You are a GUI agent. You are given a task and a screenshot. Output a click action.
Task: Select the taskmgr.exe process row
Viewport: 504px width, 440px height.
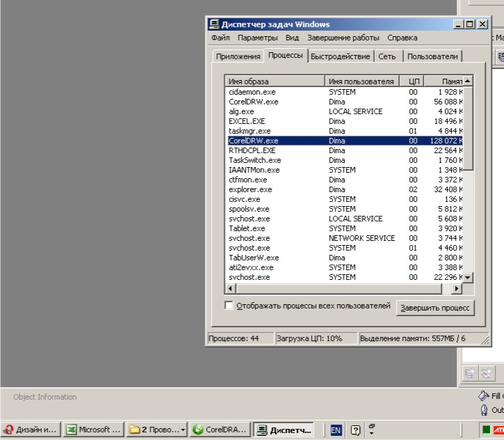[x=344, y=131]
